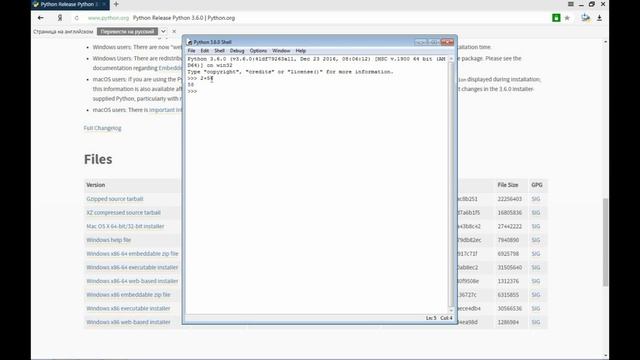Click the green secure connection icon
640x360 pixels.
pos(556,18)
